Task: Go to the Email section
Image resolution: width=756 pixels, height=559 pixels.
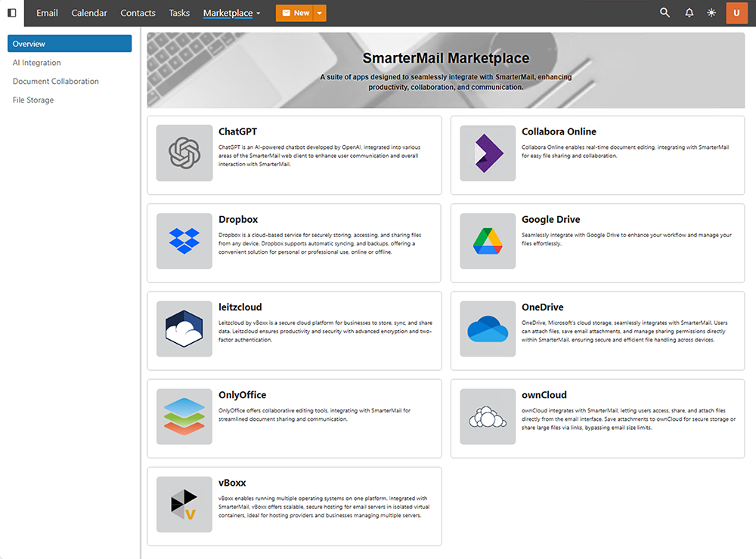Action: (47, 13)
